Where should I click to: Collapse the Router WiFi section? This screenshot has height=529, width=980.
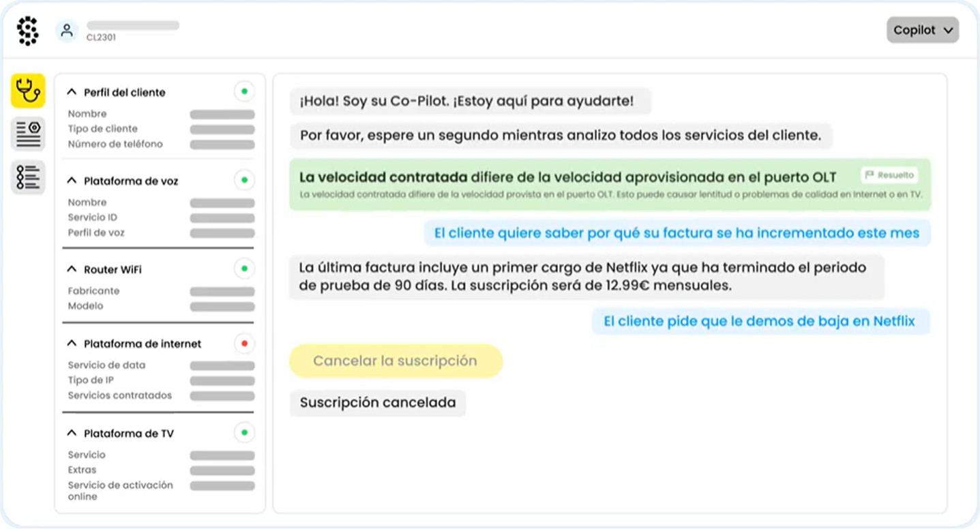click(72, 269)
